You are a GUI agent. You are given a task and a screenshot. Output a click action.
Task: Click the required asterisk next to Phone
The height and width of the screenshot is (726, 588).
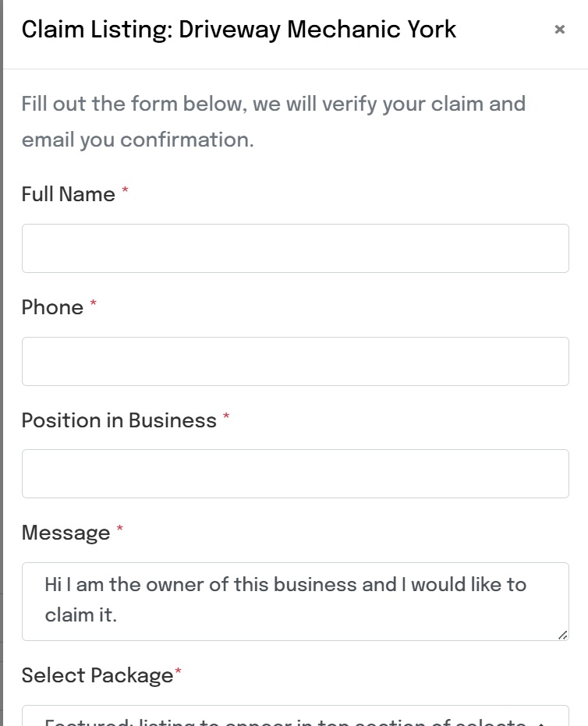(x=94, y=305)
